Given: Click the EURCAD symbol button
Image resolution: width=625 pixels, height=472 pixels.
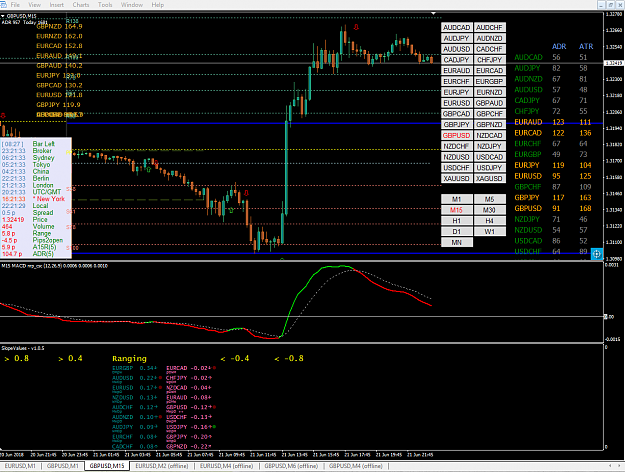Looking at the screenshot, I should 489,71.
